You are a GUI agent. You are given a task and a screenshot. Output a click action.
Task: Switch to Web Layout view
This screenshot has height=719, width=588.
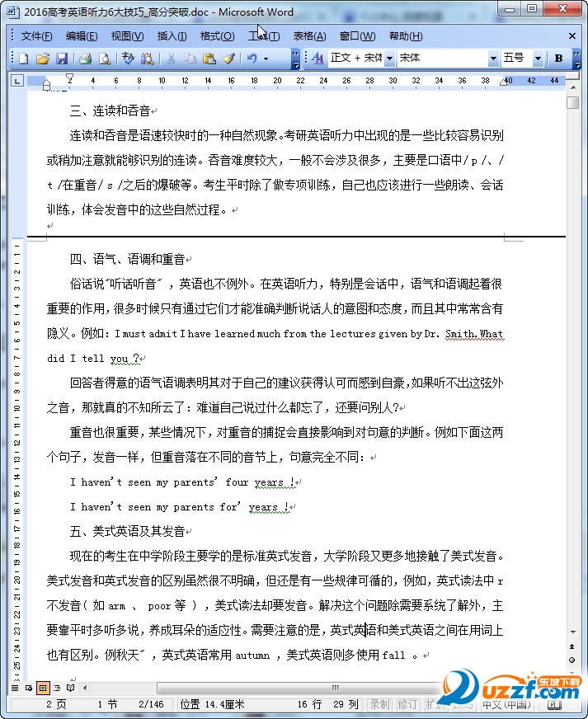(x=29, y=688)
